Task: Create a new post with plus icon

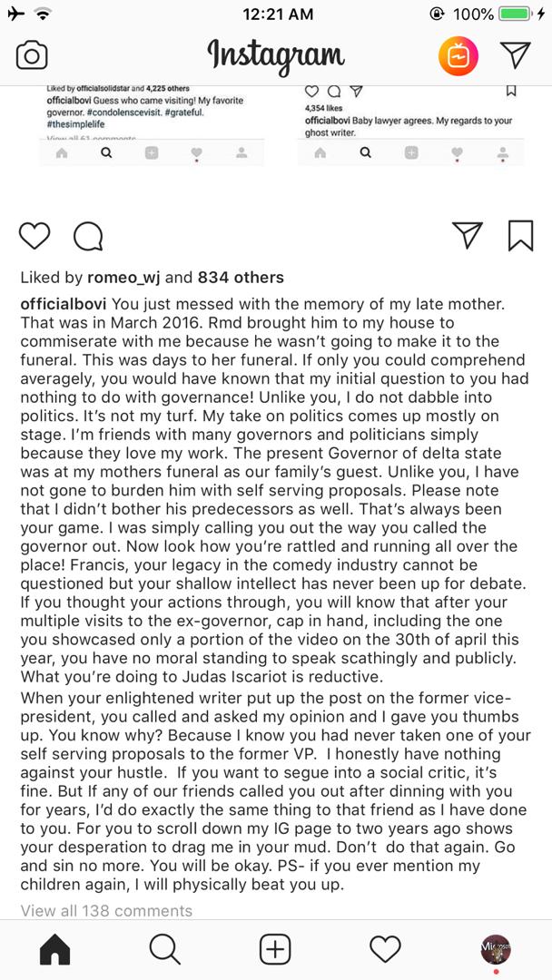Action: coord(275,949)
